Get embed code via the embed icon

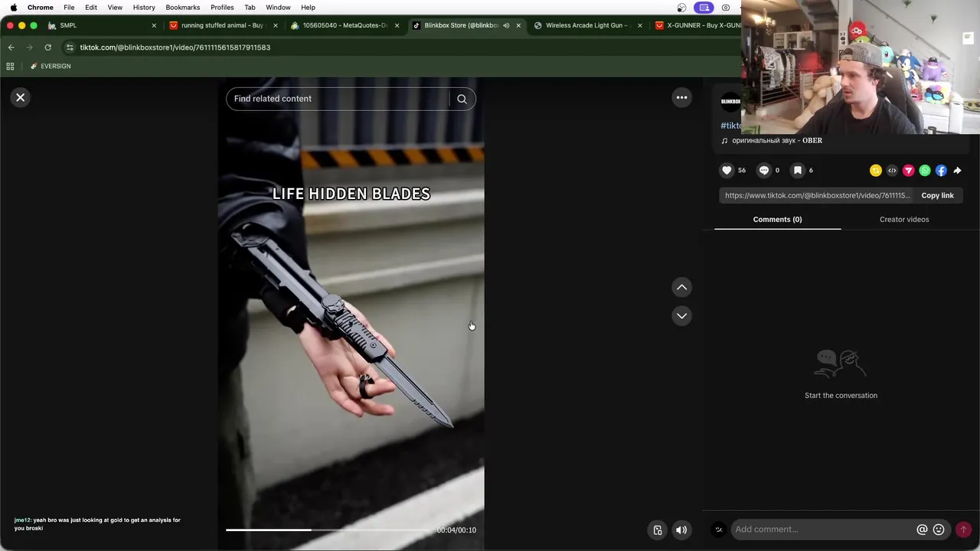tap(892, 171)
